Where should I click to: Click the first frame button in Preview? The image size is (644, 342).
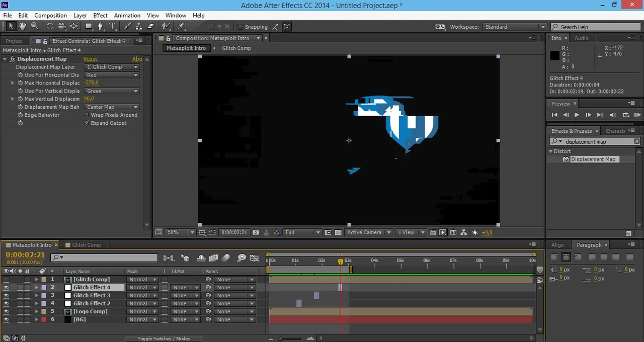click(554, 115)
